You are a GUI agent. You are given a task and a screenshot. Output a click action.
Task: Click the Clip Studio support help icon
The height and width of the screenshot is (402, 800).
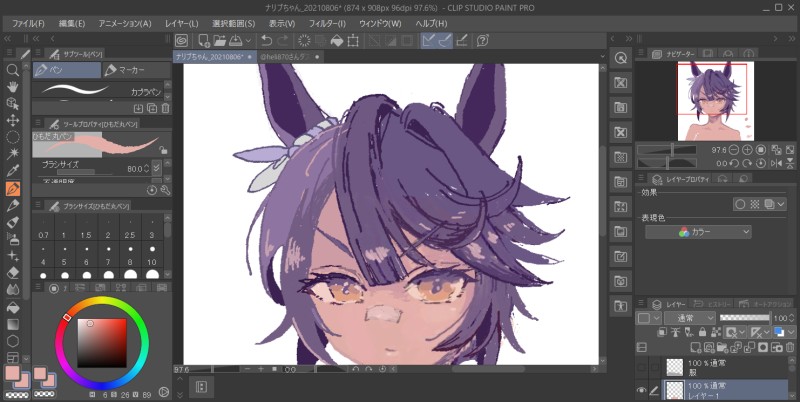[x=483, y=41]
